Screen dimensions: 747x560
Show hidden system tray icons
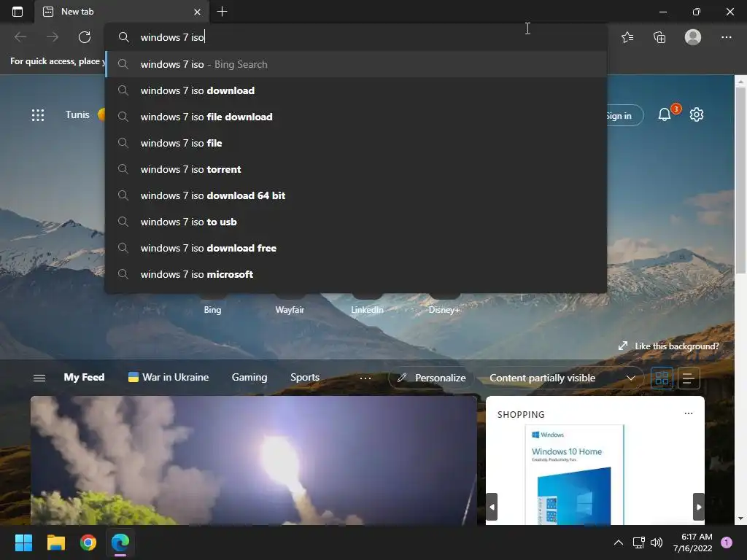click(x=618, y=542)
